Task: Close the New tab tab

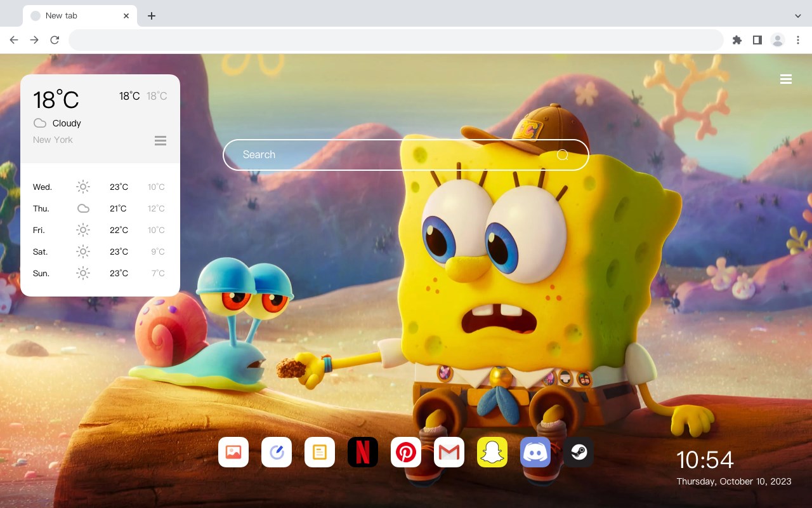Action: pos(126,16)
